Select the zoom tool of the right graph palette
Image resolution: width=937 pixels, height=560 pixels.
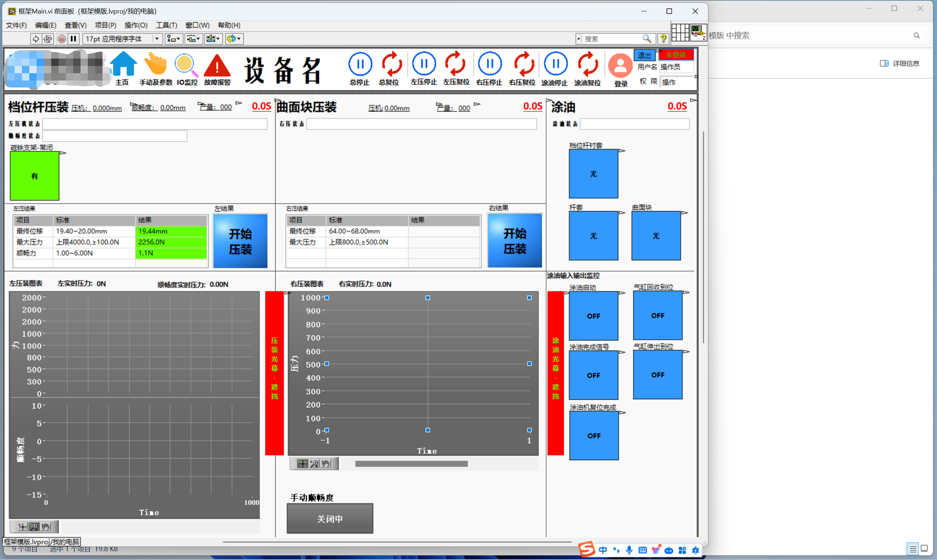pyautogui.click(x=314, y=463)
